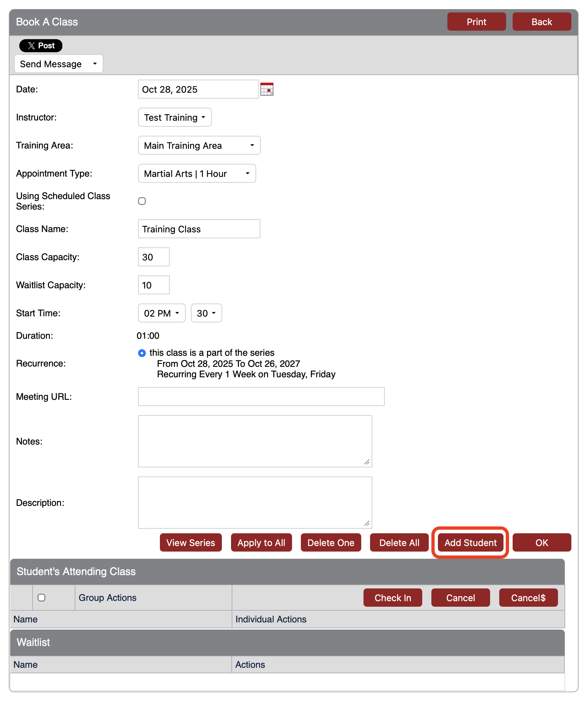
Task: Click inside the Meeting URL field
Action: [261, 396]
